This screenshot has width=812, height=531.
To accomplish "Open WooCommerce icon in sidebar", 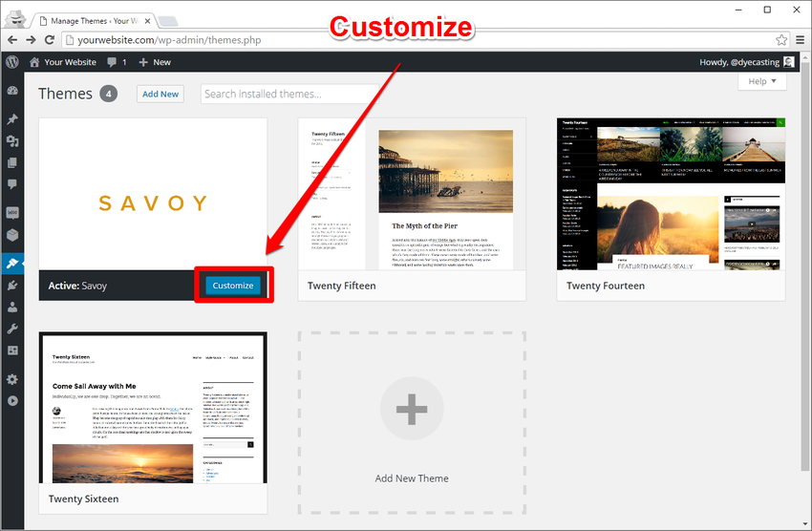I will 12,213.
